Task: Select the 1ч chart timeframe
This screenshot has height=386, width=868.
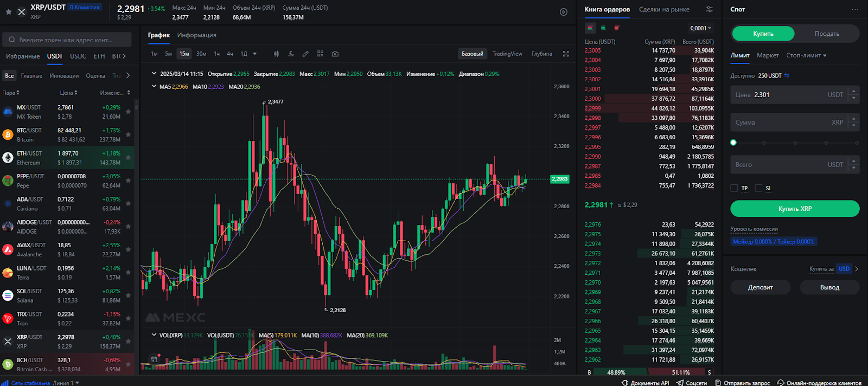Action: coord(216,54)
